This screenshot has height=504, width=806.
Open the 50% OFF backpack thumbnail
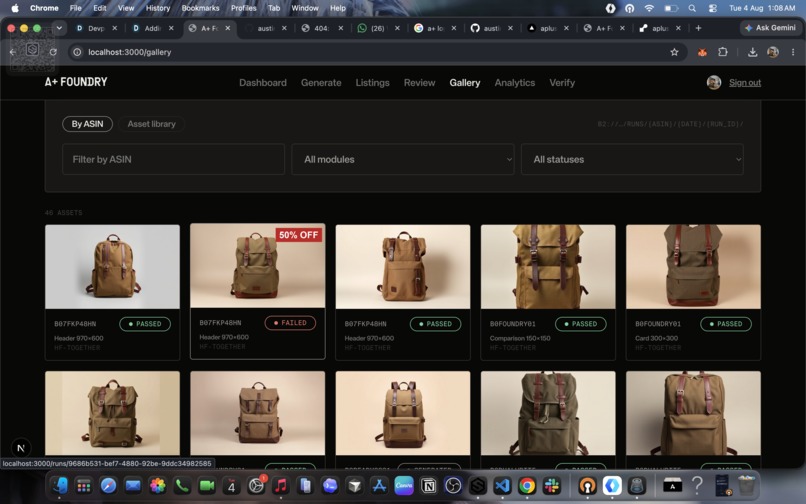click(x=258, y=265)
